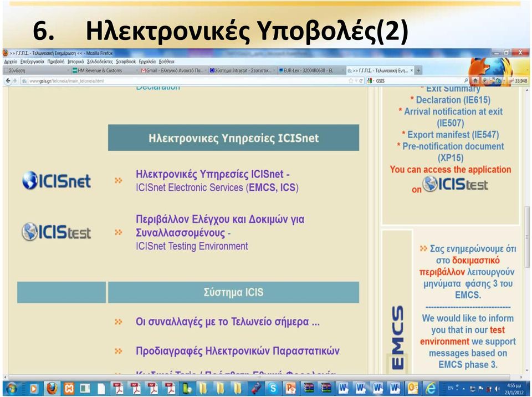Screen dimensions: 532x397
Task: Open the Βοήθεια menu
Action: pyautogui.click(x=167, y=62)
